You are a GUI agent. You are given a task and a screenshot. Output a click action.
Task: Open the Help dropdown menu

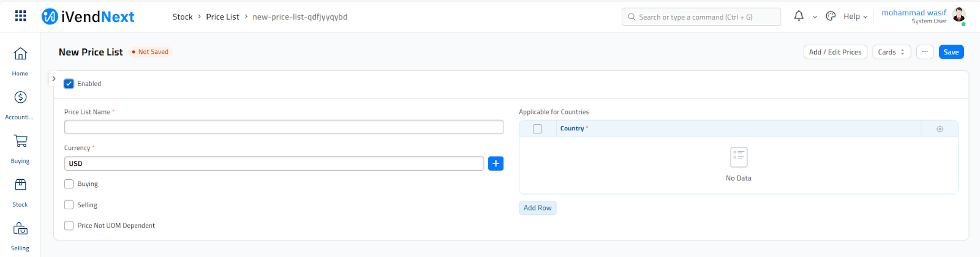855,17
